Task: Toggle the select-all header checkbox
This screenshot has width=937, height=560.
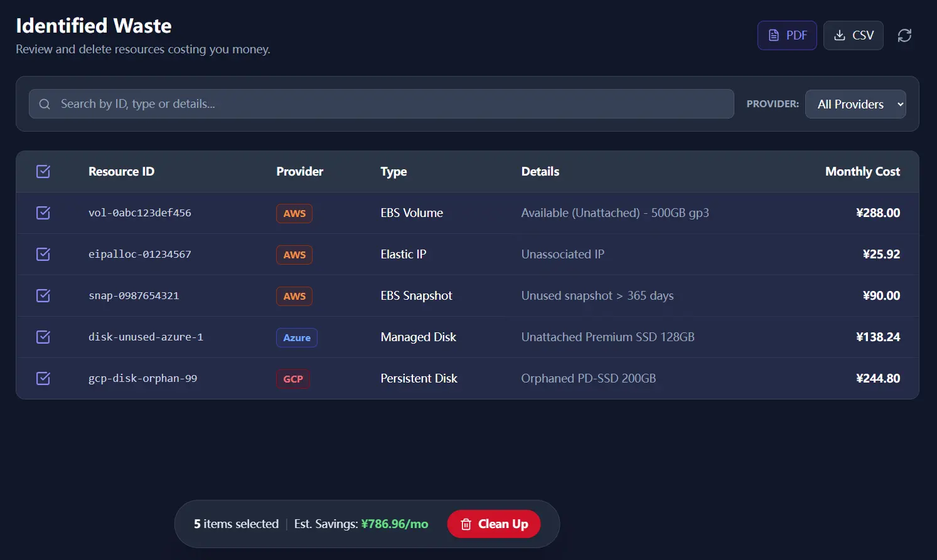Action: point(43,171)
